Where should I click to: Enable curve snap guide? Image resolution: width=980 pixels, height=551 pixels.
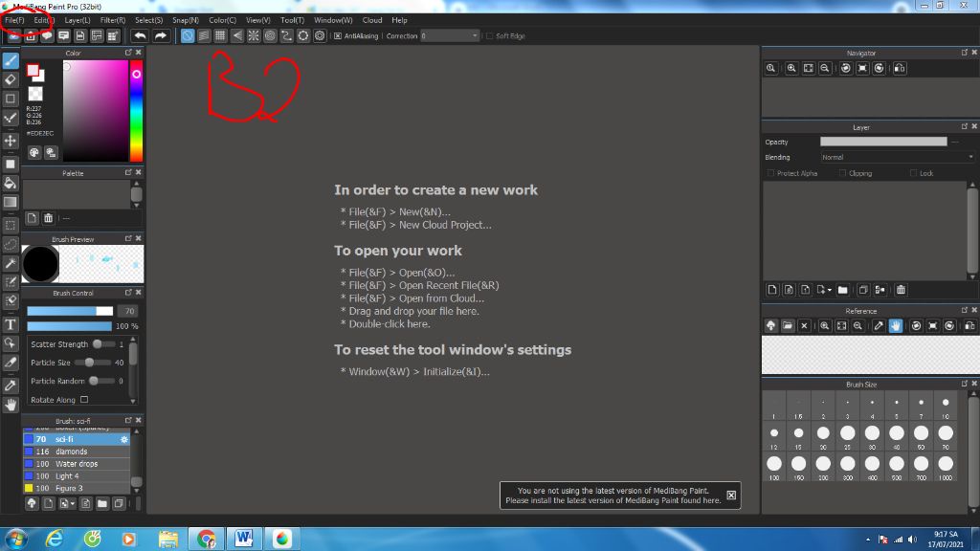pos(286,35)
